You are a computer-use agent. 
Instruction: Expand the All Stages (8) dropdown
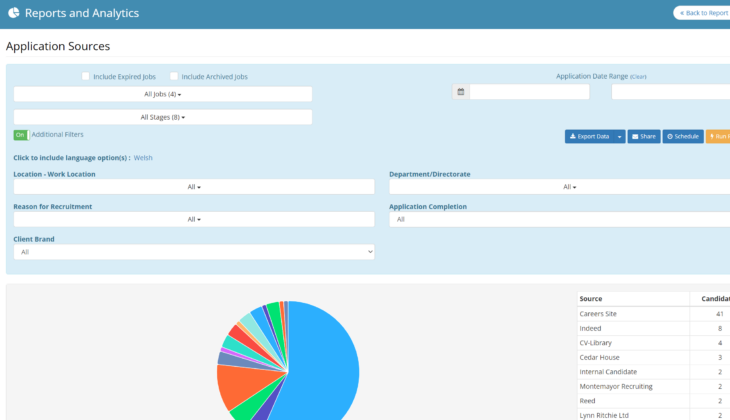pos(163,117)
